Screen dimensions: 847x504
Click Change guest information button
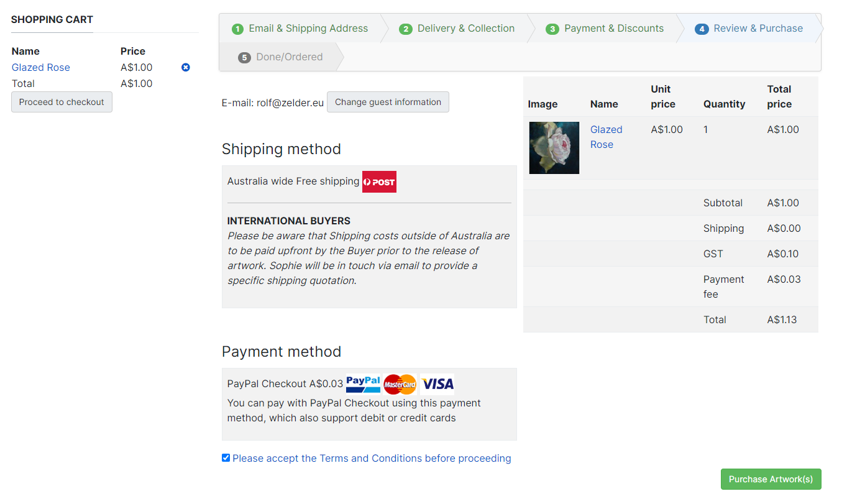tap(388, 102)
